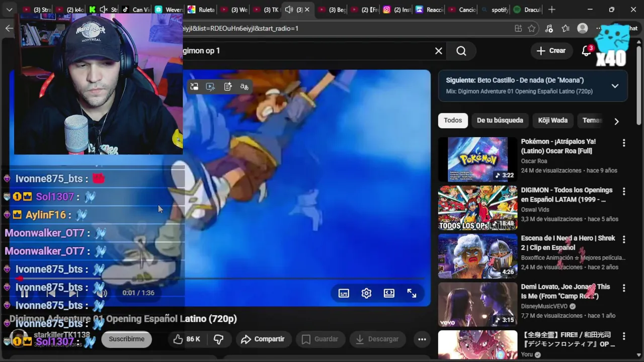The height and width of the screenshot is (362, 644).
Task: Mute the video player volume
Action: pyautogui.click(x=102, y=293)
